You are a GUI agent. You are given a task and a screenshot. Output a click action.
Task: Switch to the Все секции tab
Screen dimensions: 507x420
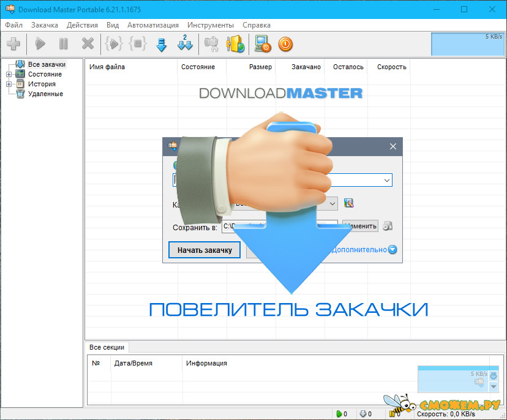[x=107, y=347]
